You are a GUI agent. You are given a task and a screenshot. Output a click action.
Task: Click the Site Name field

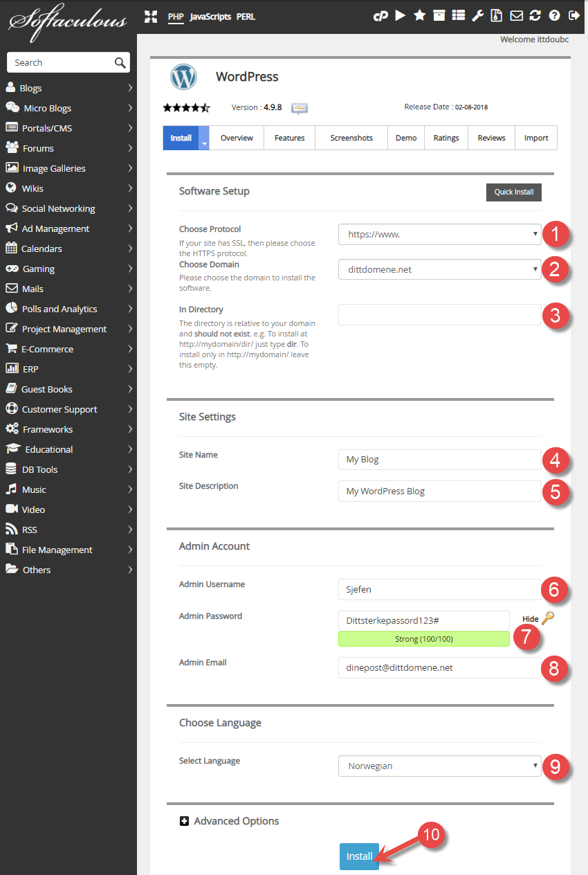click(439, 460)
